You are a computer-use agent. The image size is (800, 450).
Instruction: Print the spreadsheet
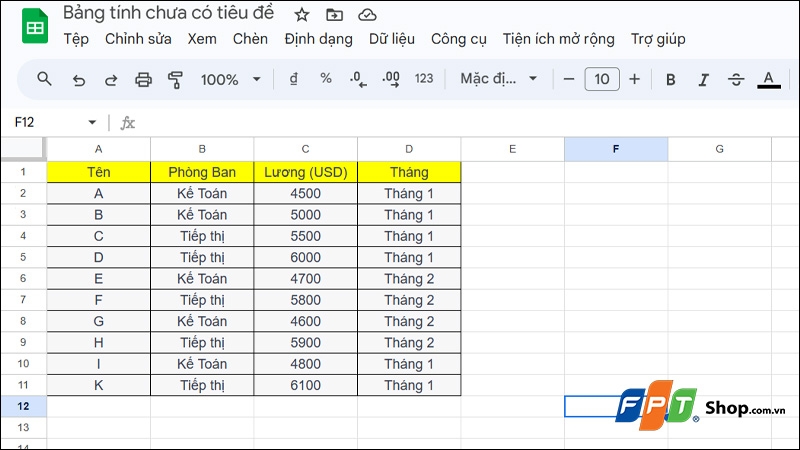(x=143, y=80)
